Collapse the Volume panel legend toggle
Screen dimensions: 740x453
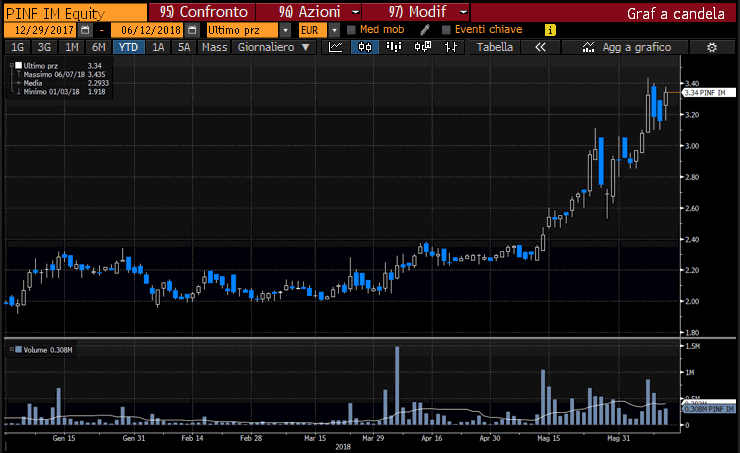(9, 349)
